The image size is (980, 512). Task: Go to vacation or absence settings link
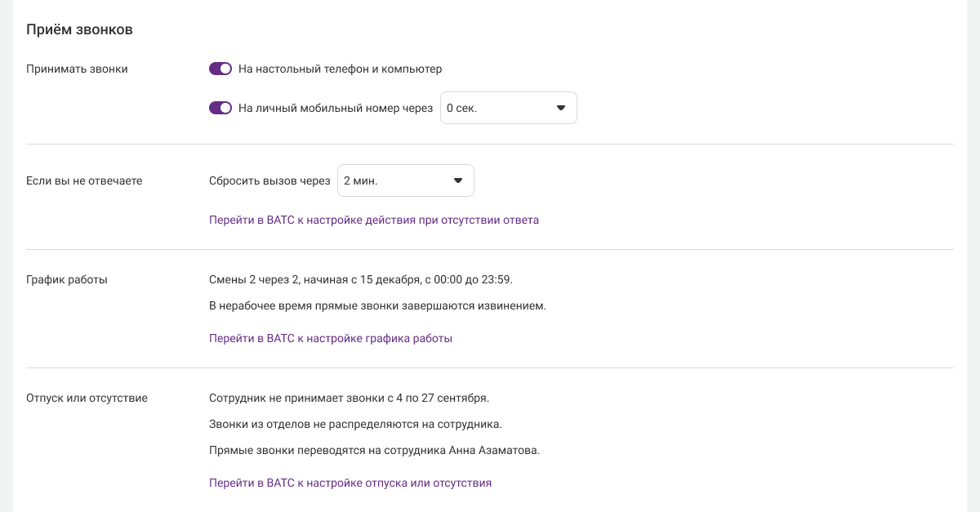[350, 483]
